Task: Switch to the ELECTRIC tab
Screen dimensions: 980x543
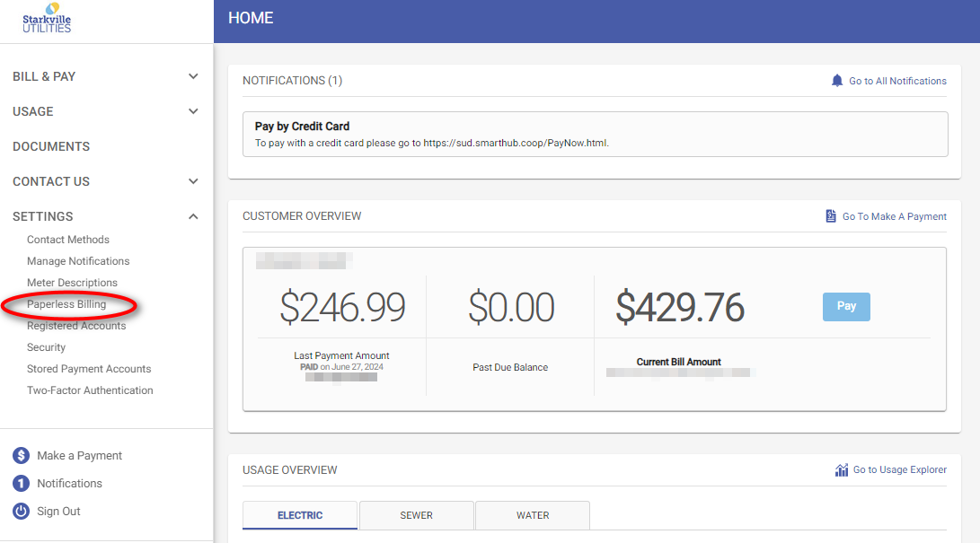Action: [300, 515]
